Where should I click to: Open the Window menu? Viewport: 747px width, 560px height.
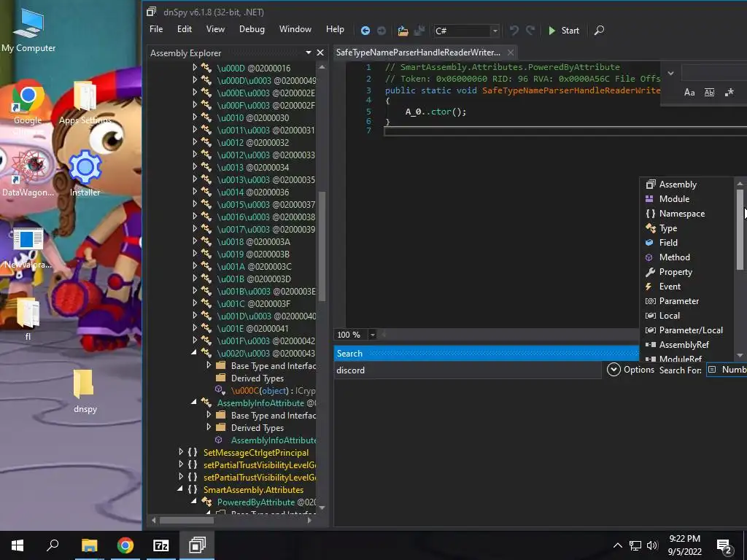295,29
